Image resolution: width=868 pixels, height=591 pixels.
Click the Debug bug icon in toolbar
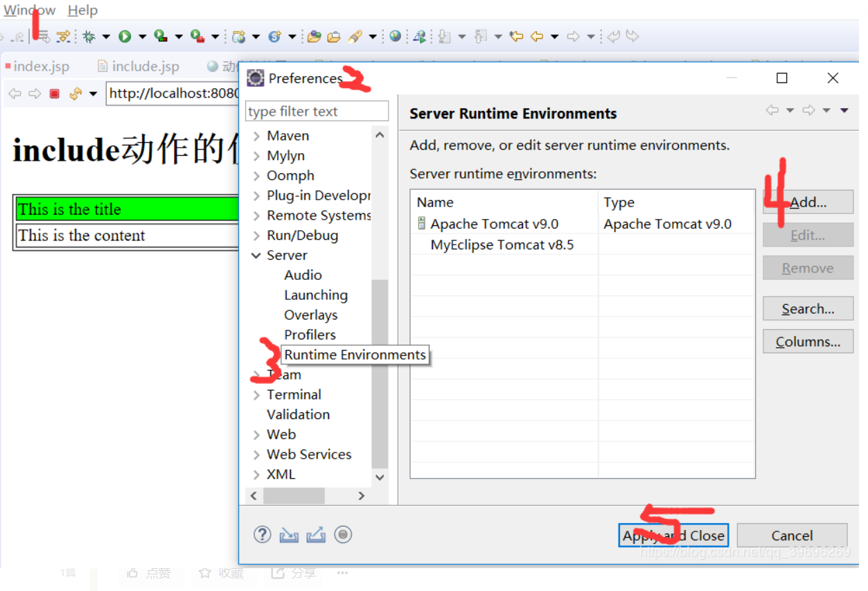click(x=89, y=37)
